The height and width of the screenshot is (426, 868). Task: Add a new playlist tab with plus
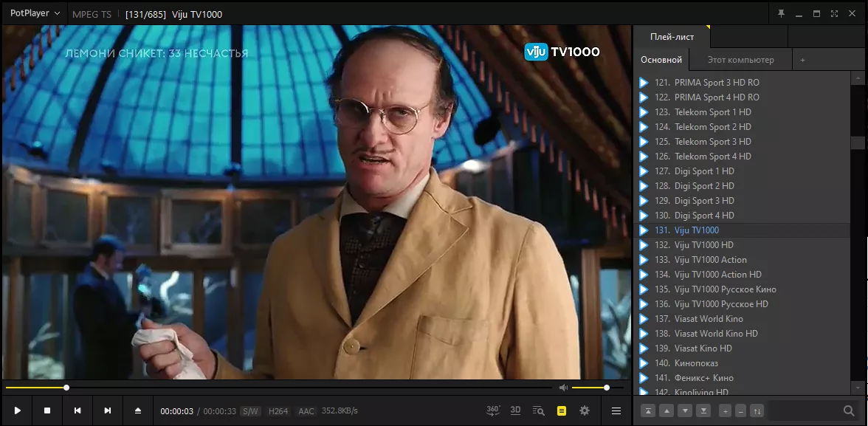coord(802,60)
